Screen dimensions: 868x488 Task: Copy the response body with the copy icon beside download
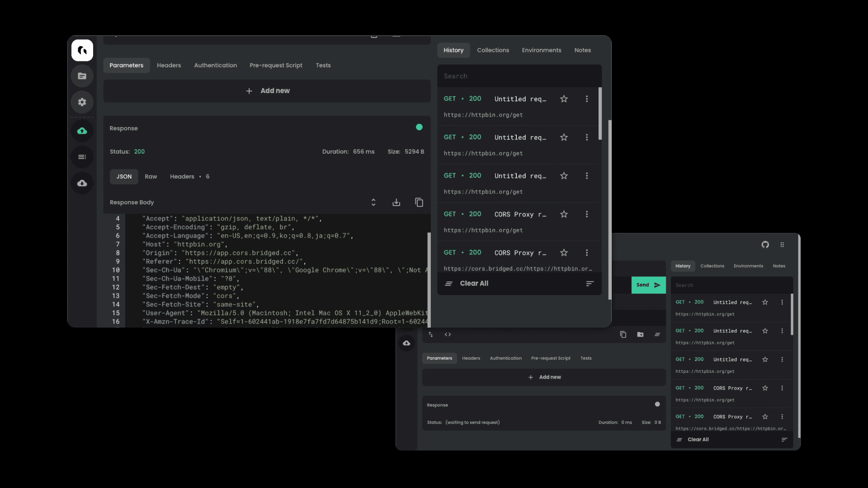point(419,202)
